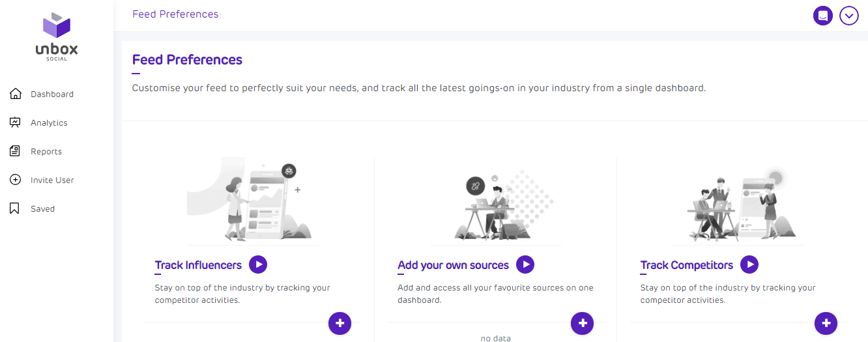Click the Unbox Social logo
The image size is (868, 342).
(56, 36)
